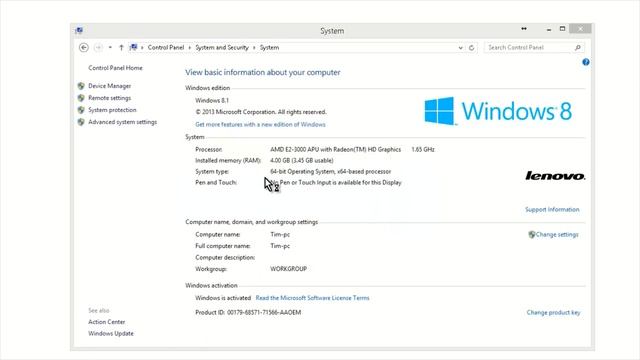Click Get more features with new edition link
Screen dimensions: 640x360
click(260, 124)
